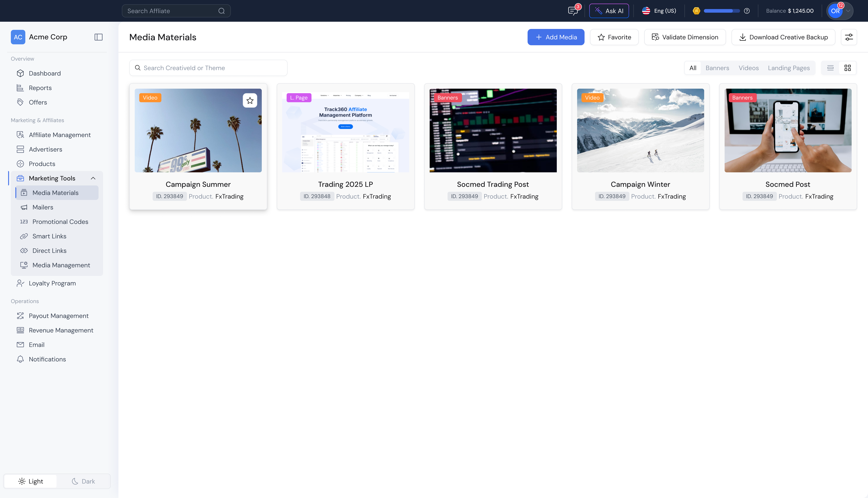Switch to list view layout

click(x=830, y=68)
